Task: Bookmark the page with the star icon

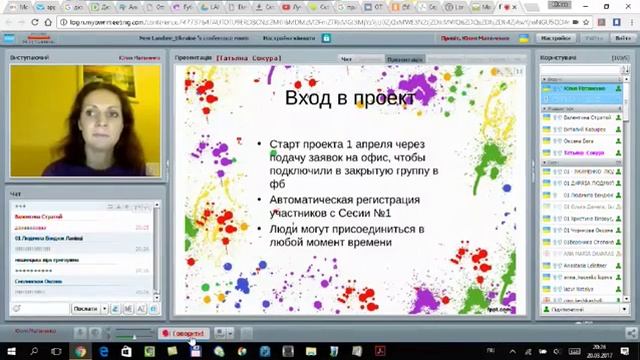Action: (586, 22)
